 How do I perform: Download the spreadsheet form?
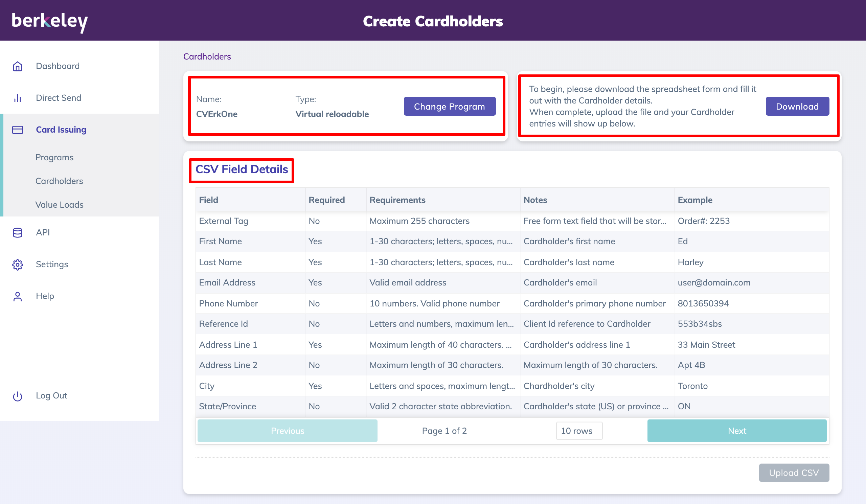(x=797, y=107)
